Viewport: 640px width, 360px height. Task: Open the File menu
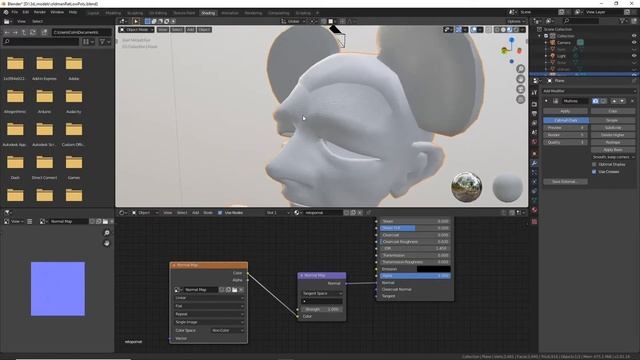pyautogui.click(x=15, y=12)
